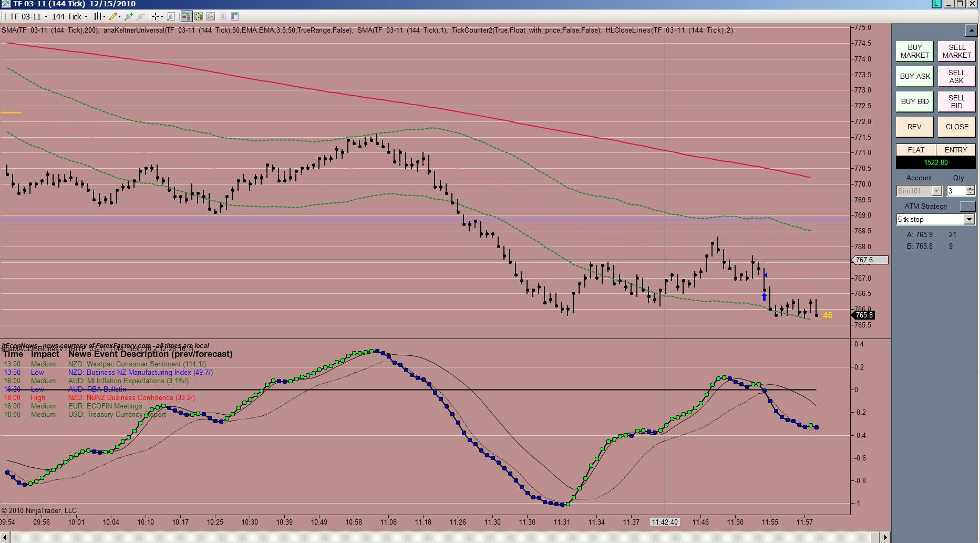Click the Strategies icon in toolbar
The height and width of the screenshot is (543, 980).
[x=223, y=16]
